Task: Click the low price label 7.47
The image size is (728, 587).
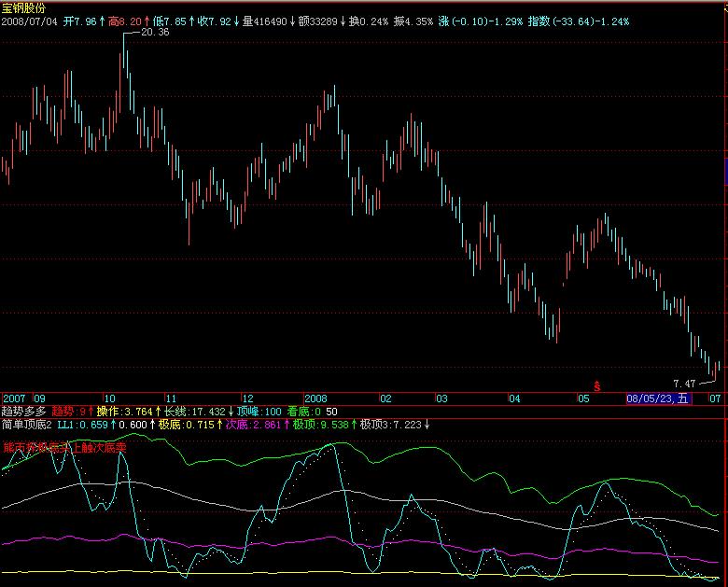Action: click(x=684, y=384)
